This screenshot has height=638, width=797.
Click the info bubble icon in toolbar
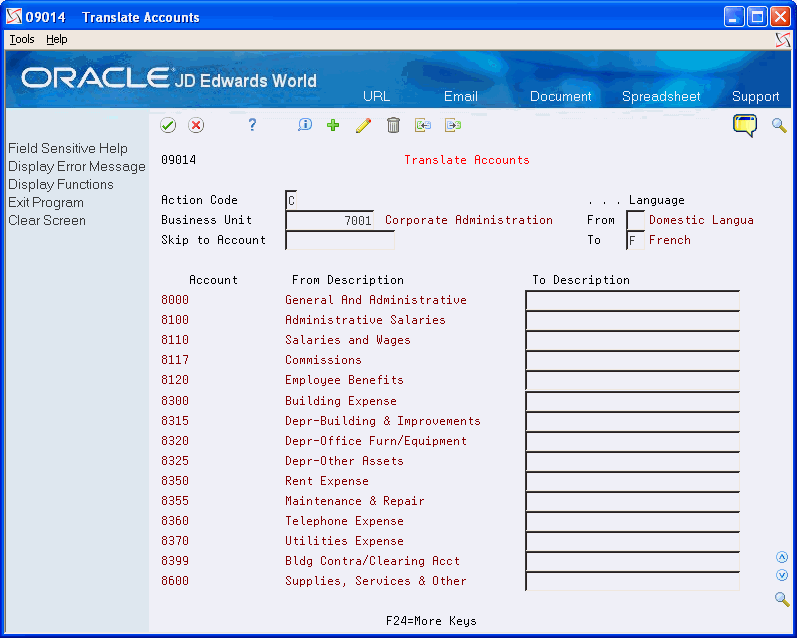305,125
